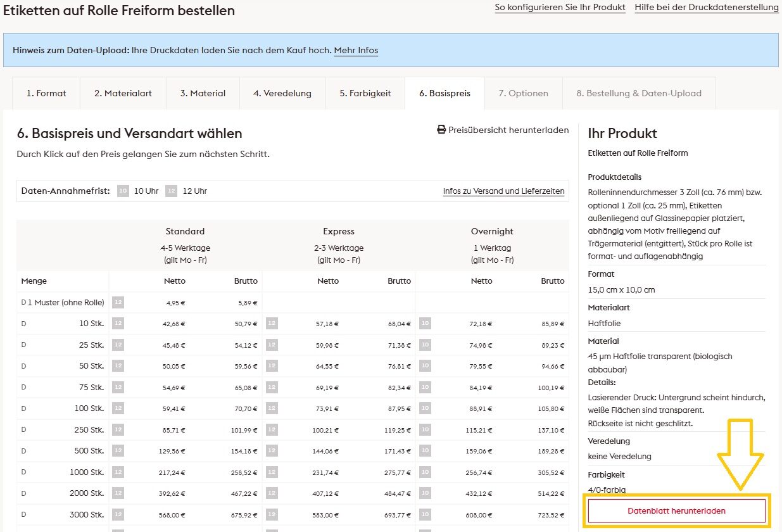Select the 5. Farbigkeit tab
Image resolution: width=782 pixels, height=532 pixels.
(x=365, y=93)
